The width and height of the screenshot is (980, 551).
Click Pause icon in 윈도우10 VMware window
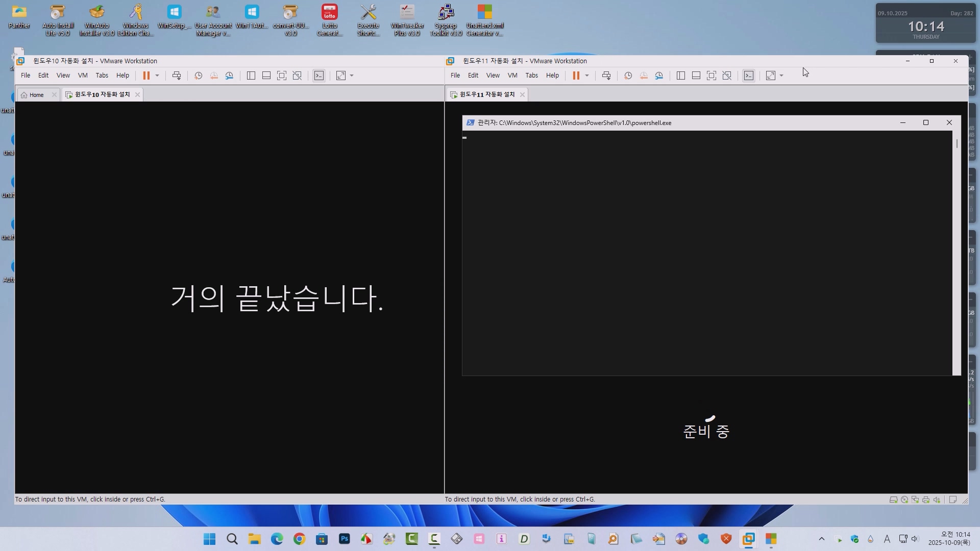146,76
